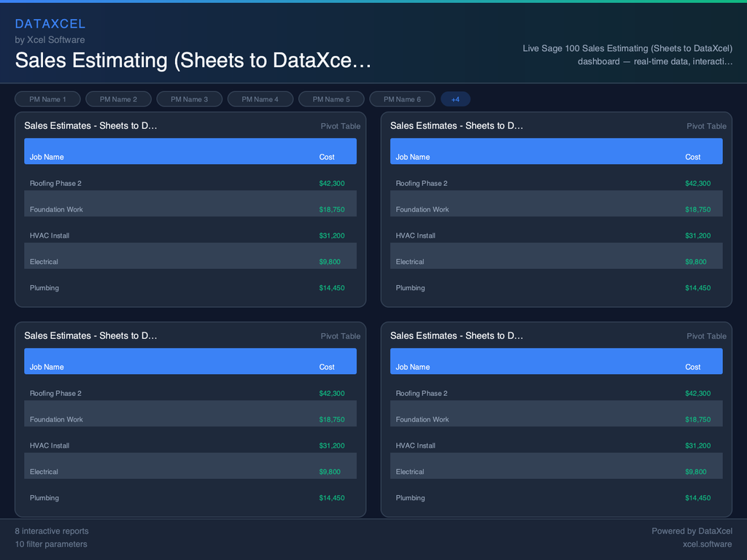747x560 pixels.
Task: Sort by Cost in the top-right pivot table
Action: click(x=692, y=157)
